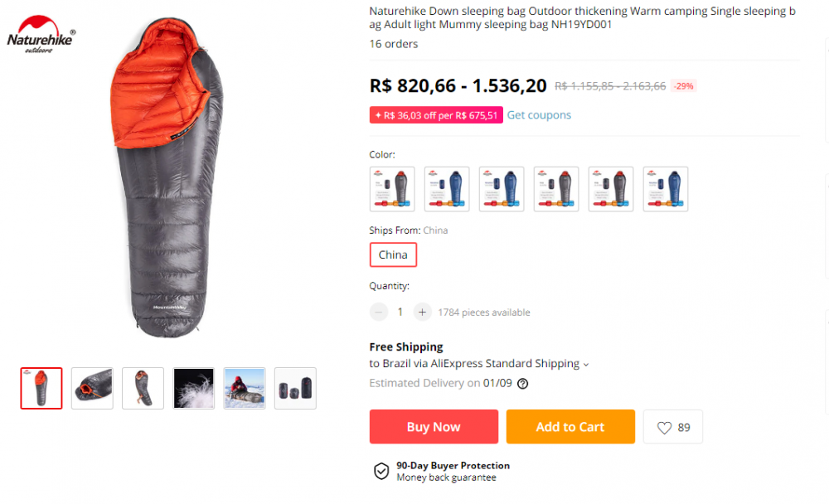Viewport: 829px width, 504px height.
Task: Click the R$ 36,03 off coupon badge
Action: click(436, 115)
